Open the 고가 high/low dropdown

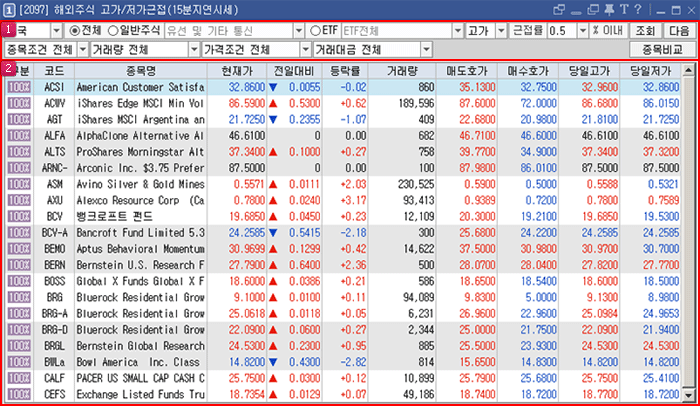(501, 31)
